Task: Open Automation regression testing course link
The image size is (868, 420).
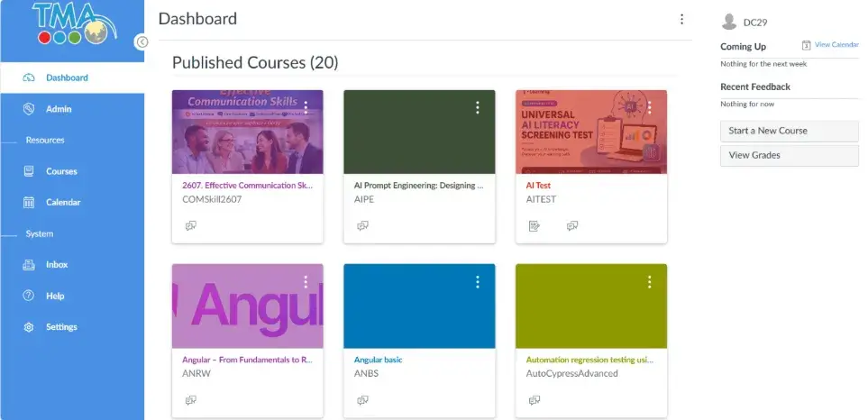Action: 589,360
